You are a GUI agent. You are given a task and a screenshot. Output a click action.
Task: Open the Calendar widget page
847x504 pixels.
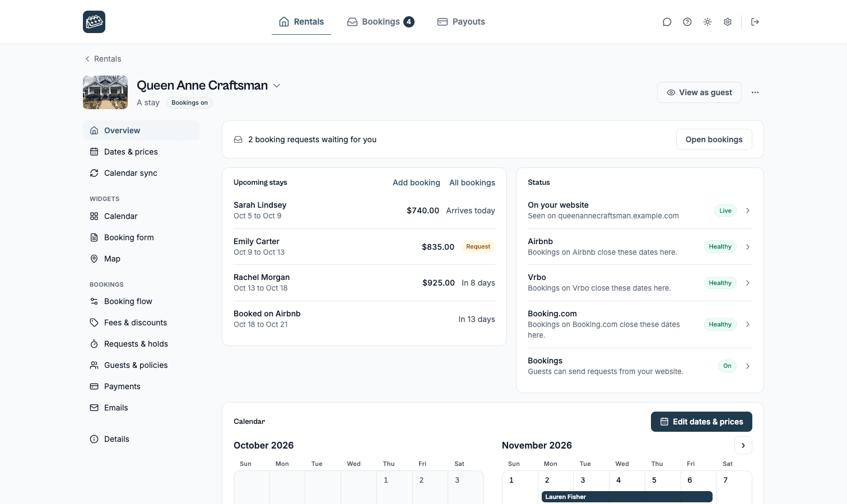click(x=141, y=216)
